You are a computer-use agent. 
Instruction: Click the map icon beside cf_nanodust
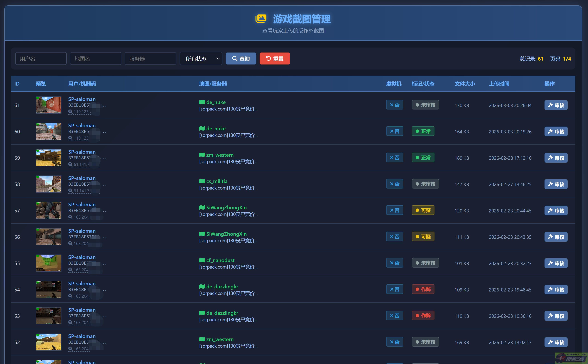tap(202, 260)
